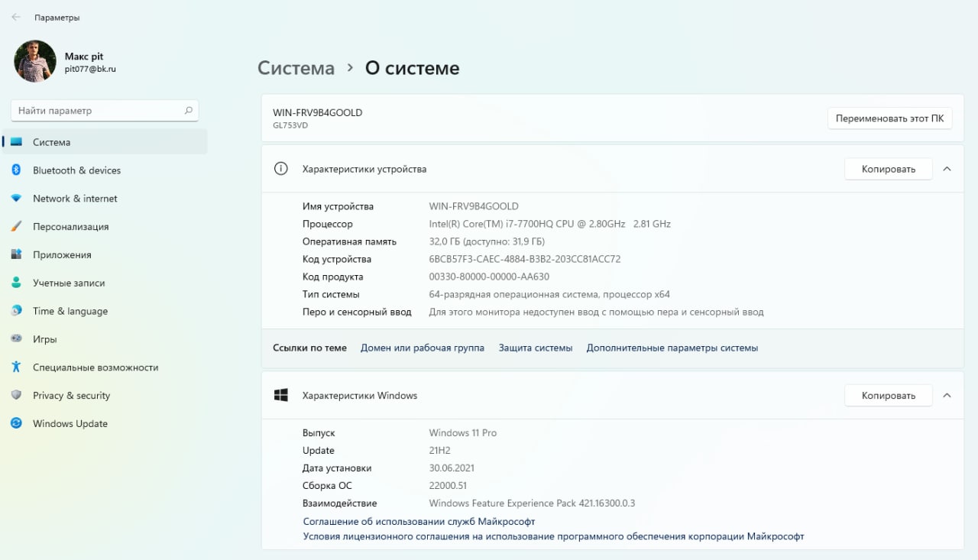The image size is (978, 560).
Task: Click the Intel Core i7-7700HQ processor value
Action: (550, 224)
